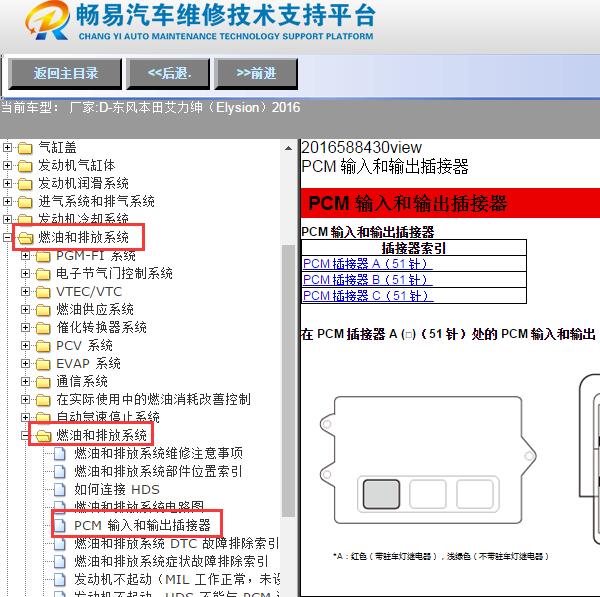Click the document icon for 发动机不起动（MIL 工作正常

[x=60, y=579]
